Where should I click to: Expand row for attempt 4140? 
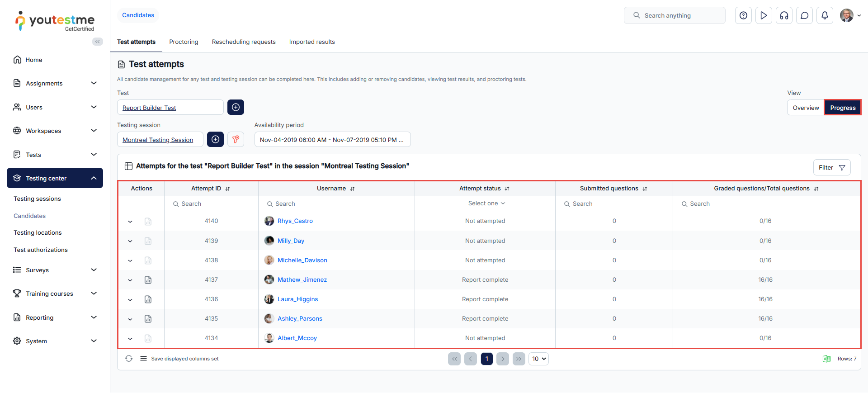tap(130, 222)
